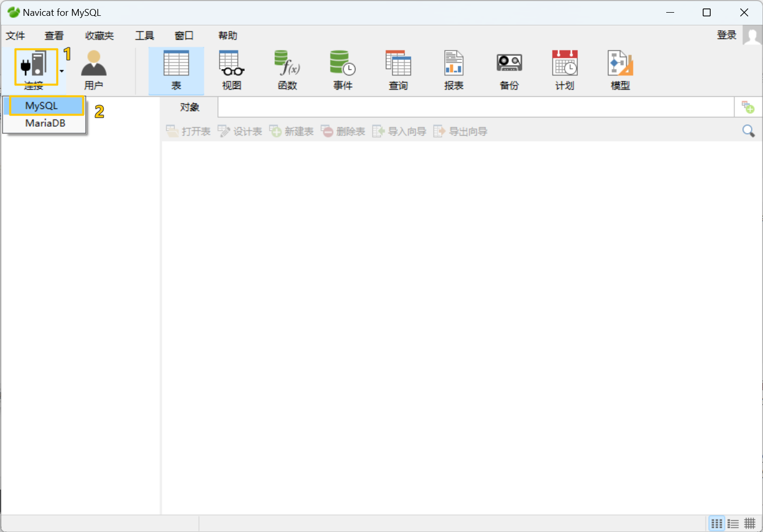Open the 连接 (Connection) dropdown arrow

62,71
